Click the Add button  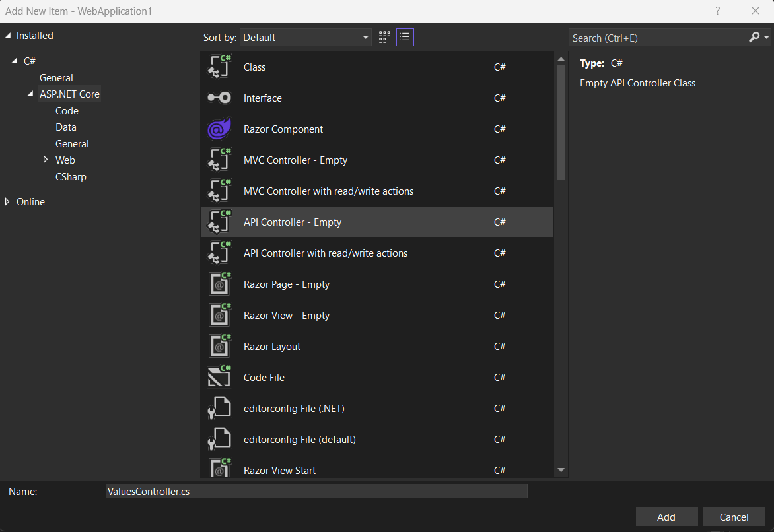tap(666, 517)
